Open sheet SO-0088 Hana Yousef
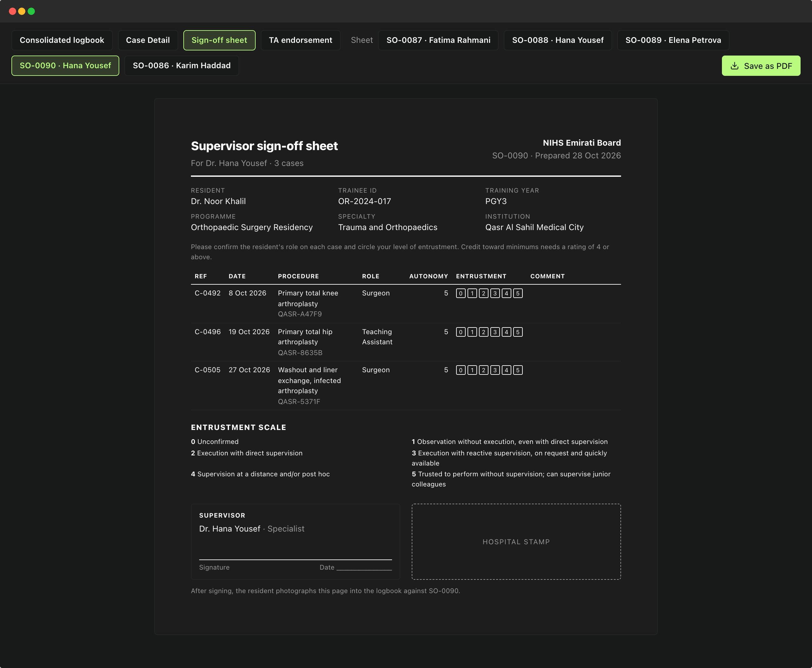Image resolution: width=812 pixels, height=668 pixels. pos(558,40)
